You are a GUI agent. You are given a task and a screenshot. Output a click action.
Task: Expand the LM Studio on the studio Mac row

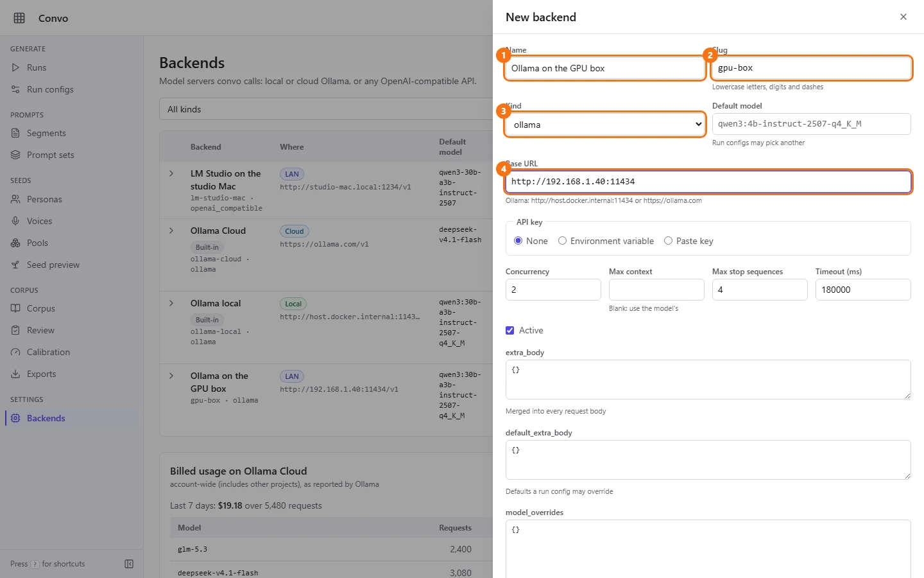click(171, 173)
